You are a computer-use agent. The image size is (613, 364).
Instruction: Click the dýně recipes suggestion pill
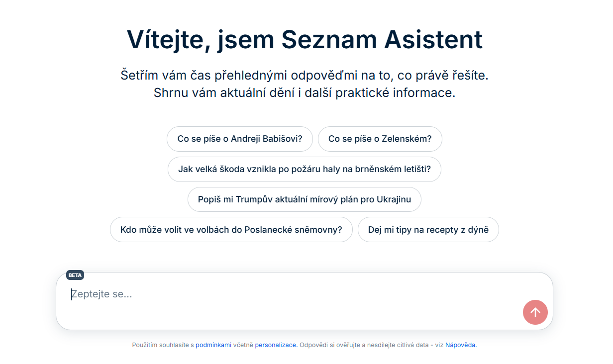point(428,229)
